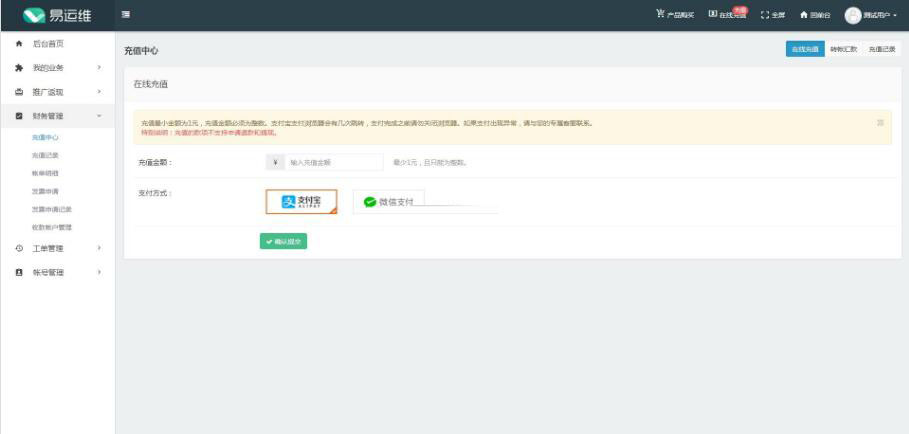Open 账单明细 in sidebar submenu
The width and height of the screenshot is (909, 434).
[45, 173]
